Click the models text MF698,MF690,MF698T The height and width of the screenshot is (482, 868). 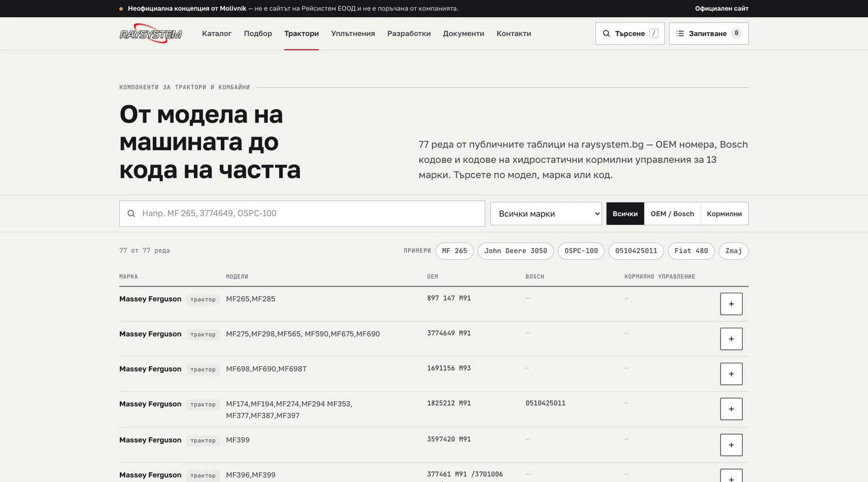click(x=266, y=369)
